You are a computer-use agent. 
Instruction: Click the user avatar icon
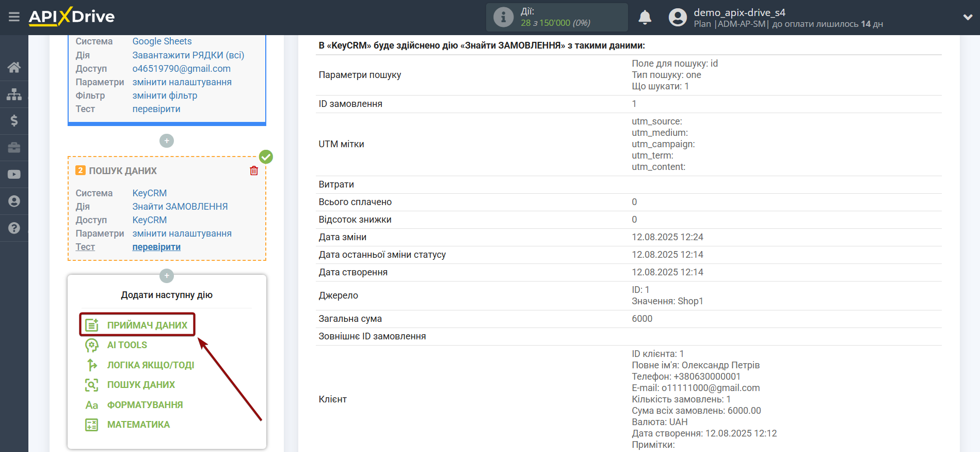click(x=678, y=17)
